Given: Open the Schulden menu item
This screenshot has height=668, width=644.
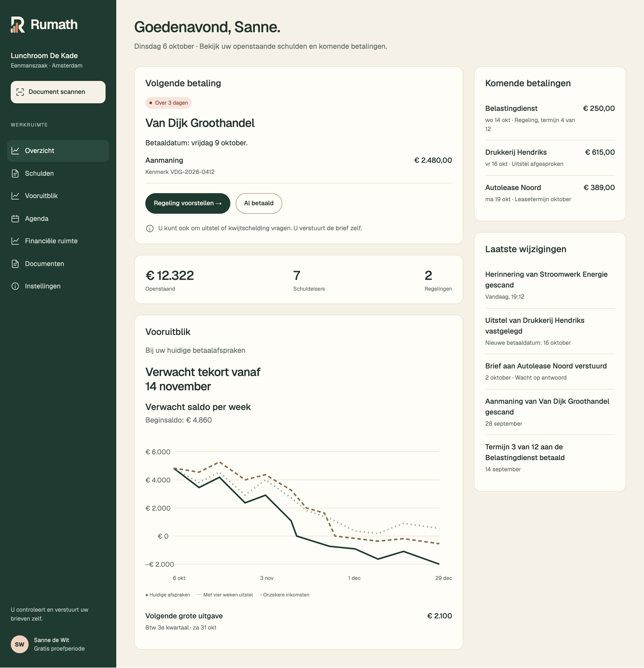Looking at the screenshot, I should 58,173.
